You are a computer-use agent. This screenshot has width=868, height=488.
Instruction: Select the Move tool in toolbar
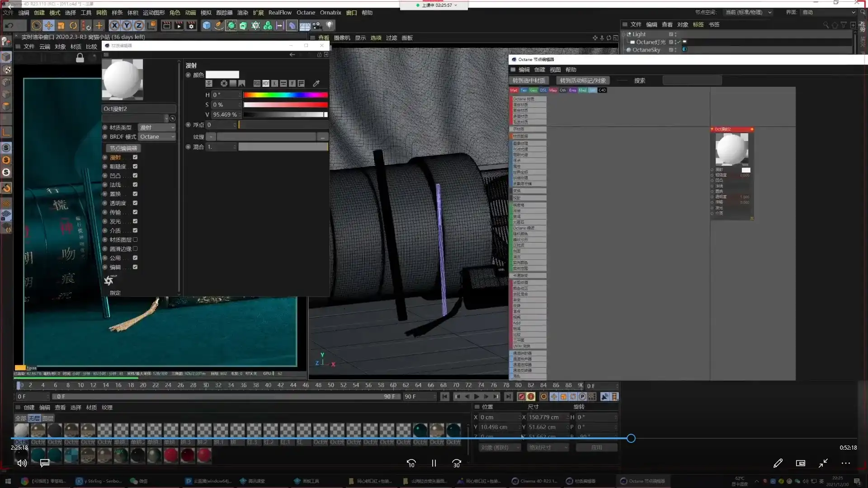(49, 26)
